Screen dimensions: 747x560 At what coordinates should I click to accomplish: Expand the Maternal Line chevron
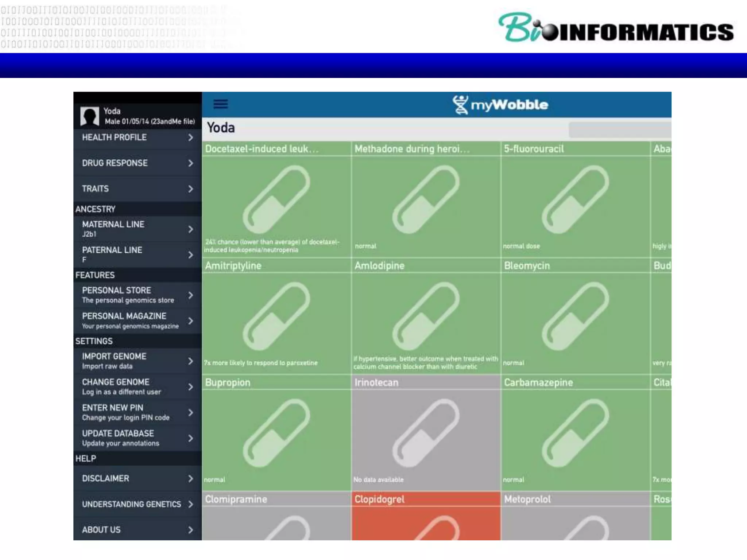tap(190, 229)
